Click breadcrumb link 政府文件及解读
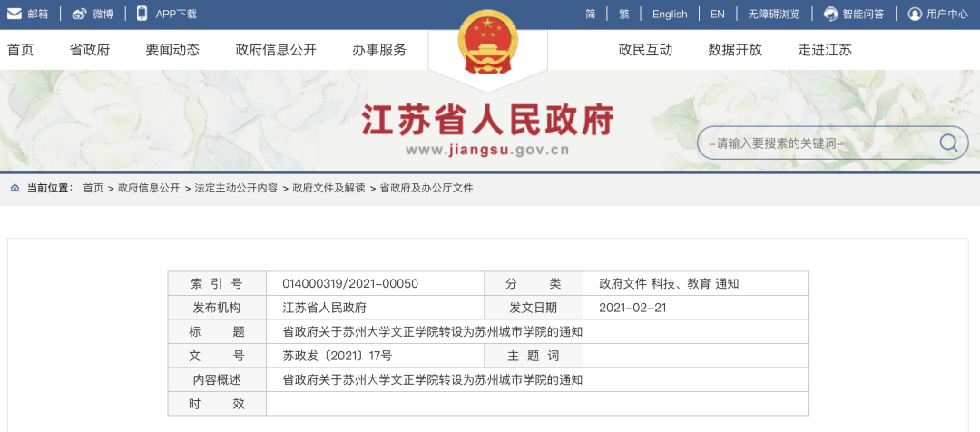 click(328, 188)
